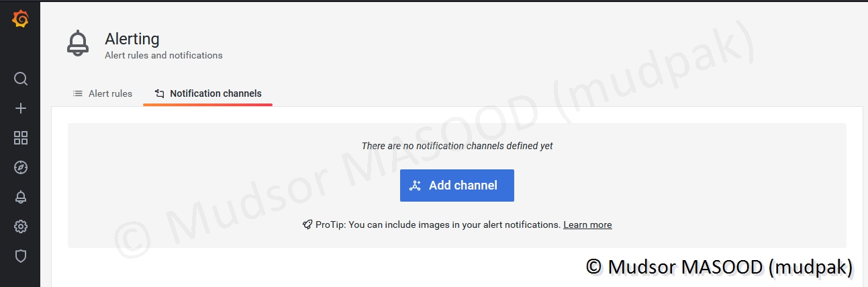Open Server Admin shield icon
Image resolution: width=868 pixels, height=287 pixels.
(x=21, y=256)
